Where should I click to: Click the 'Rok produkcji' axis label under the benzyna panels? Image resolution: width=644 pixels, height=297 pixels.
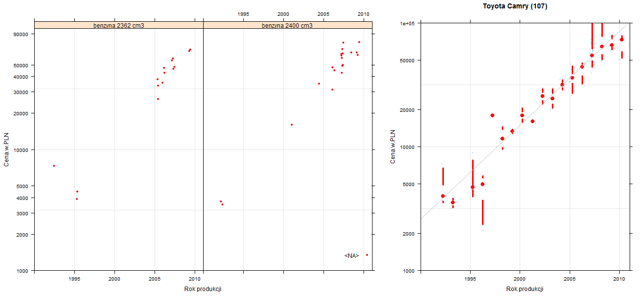click(203, 289)
